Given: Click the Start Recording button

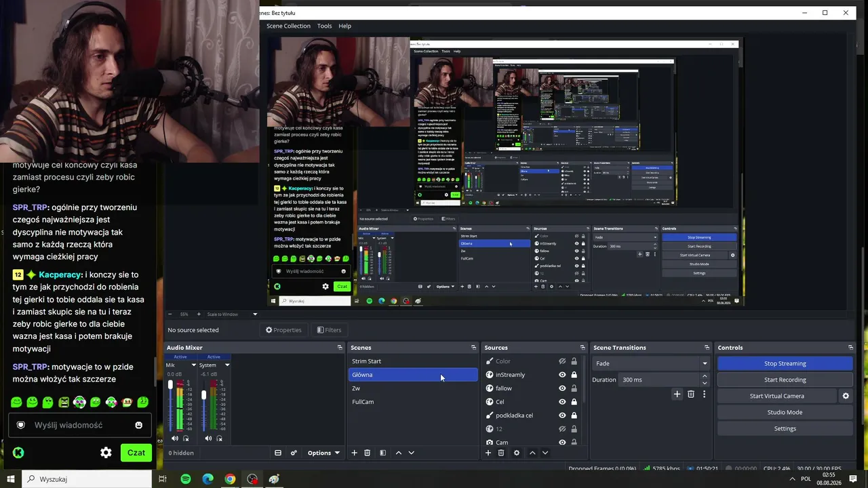Looking at the screenshot, I should tap(785, 380).
